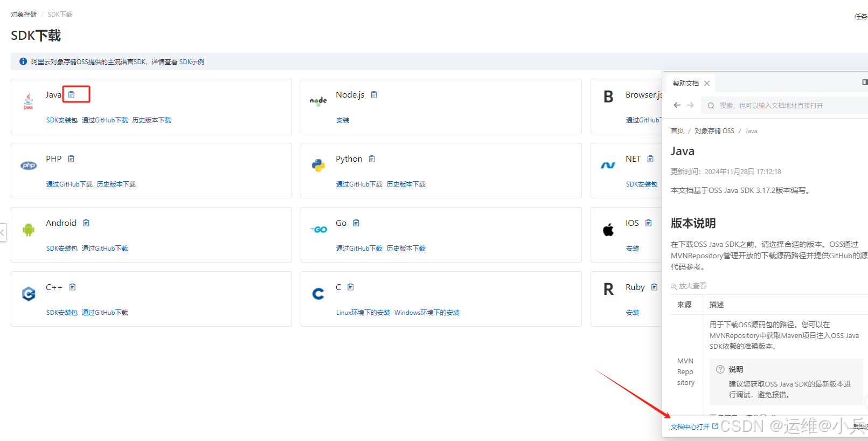Open Python 通过GitHub下载 link

click(x=359, y=184)
